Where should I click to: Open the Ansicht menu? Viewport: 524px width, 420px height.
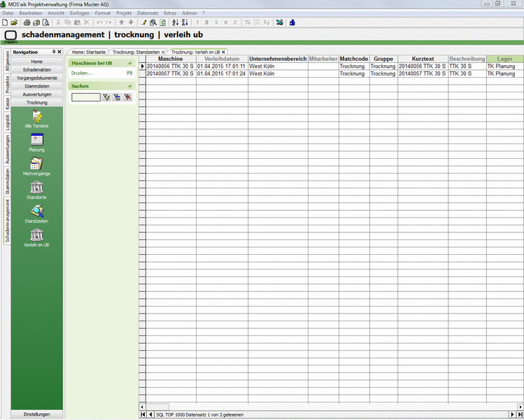[x=56, y=13]
